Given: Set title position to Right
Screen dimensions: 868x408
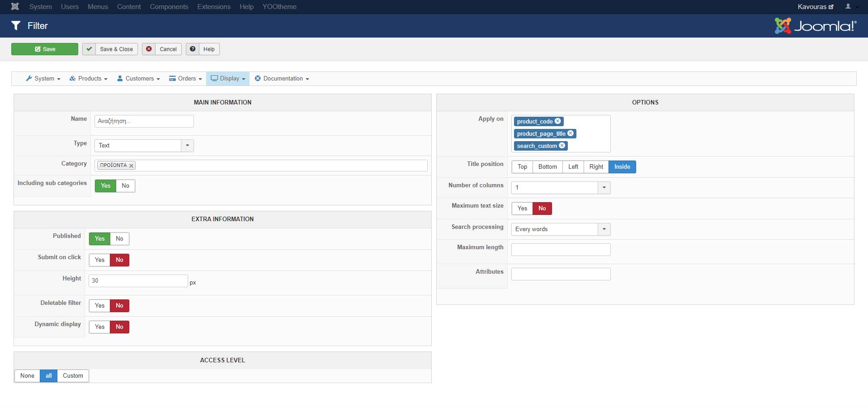Looking at the screenshot, I should (x=596, y=167).
